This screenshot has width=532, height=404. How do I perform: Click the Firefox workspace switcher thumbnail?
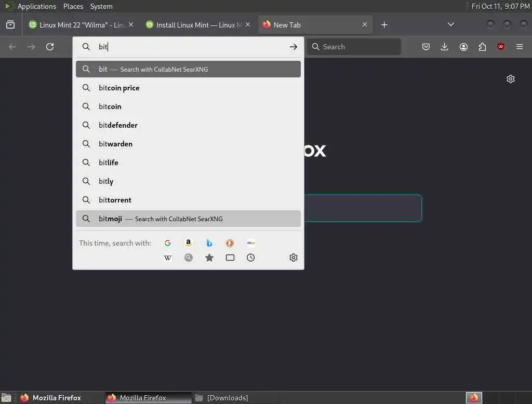point(474,398)
